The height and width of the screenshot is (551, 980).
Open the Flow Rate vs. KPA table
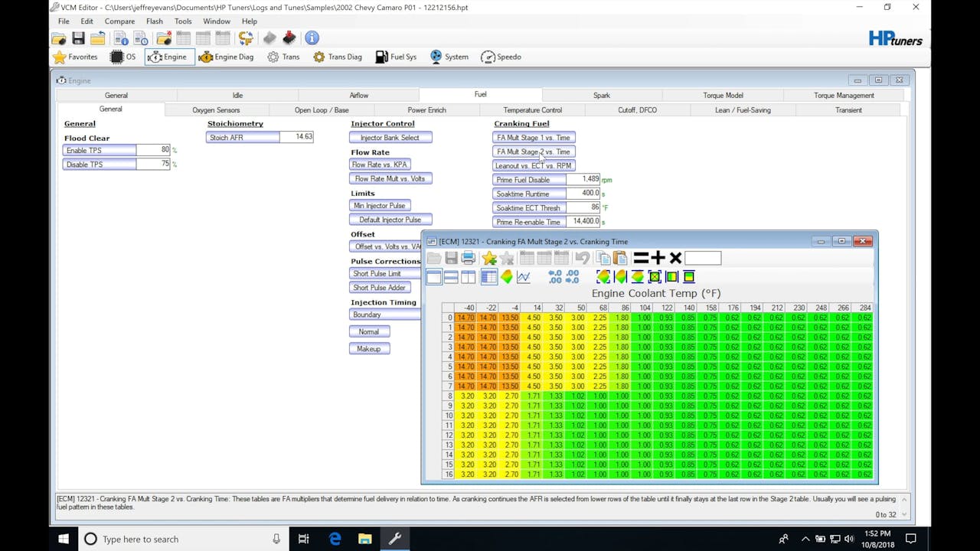click(380, 165)
